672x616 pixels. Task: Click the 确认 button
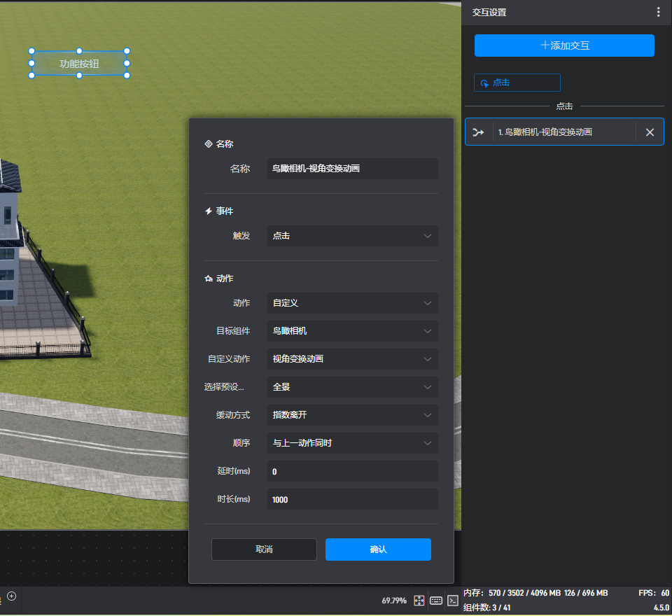(x=378, y=549)
